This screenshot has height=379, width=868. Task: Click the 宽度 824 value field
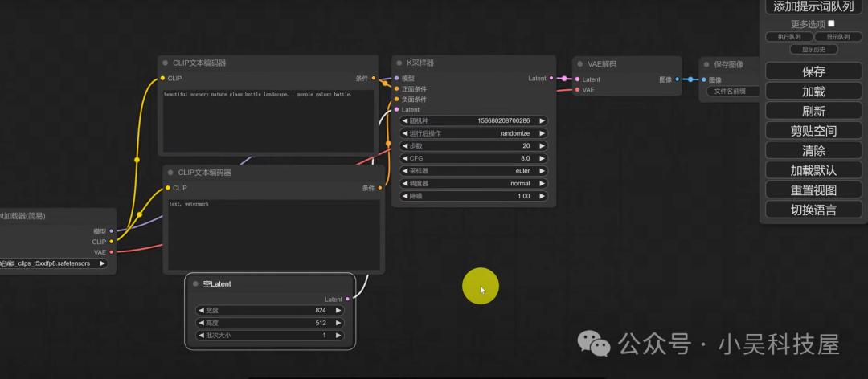(269, 311)
